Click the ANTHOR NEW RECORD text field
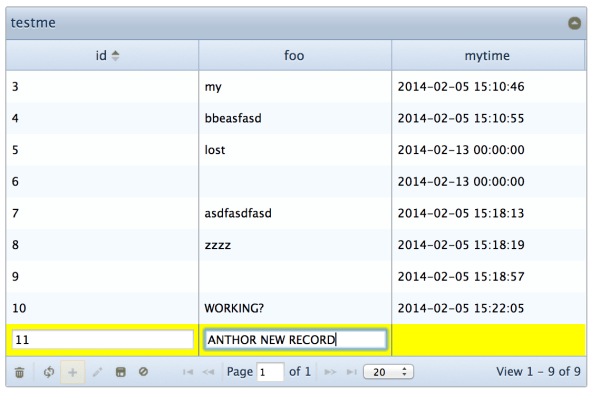 [294, 339]
